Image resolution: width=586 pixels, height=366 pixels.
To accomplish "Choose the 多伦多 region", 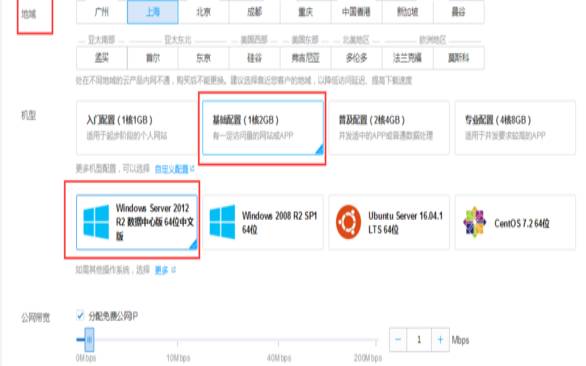I will 356,58.
